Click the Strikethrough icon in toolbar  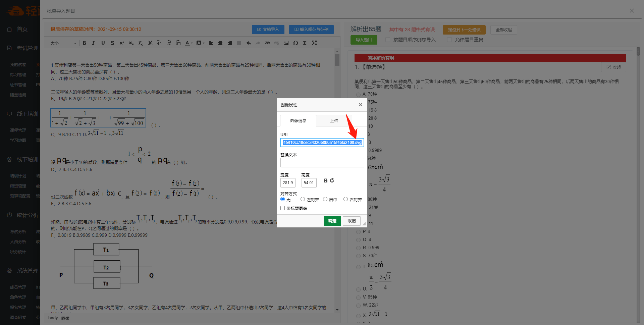click(112, 43)
